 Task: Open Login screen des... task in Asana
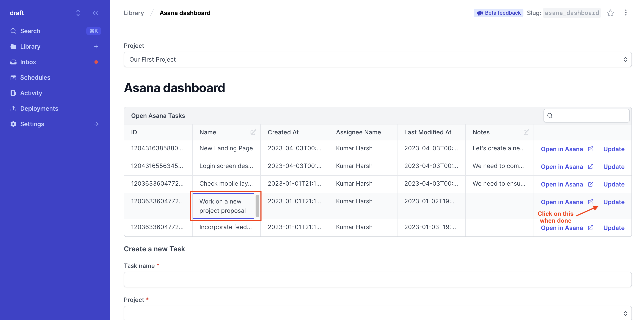click(x=567, y=167)
